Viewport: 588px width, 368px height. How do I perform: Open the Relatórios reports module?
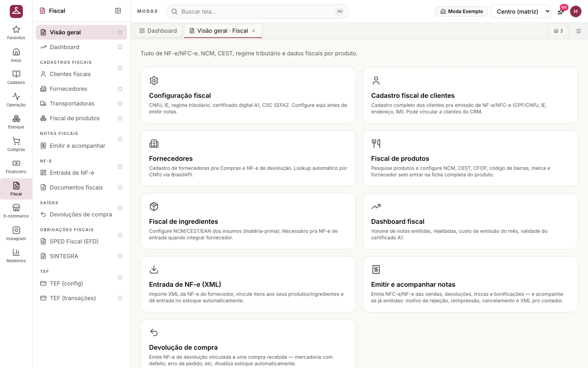tap(16, 256)
